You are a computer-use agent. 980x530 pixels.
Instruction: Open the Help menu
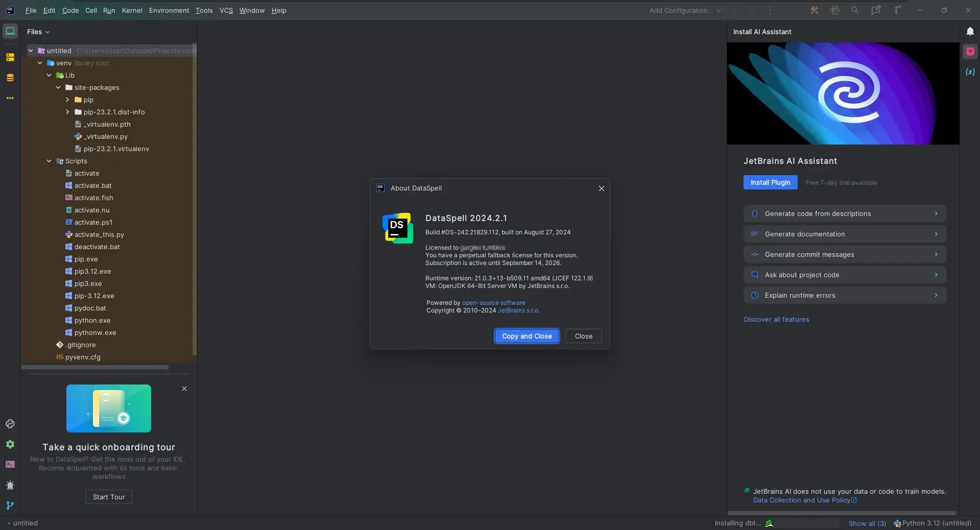[x=279, y=10]
